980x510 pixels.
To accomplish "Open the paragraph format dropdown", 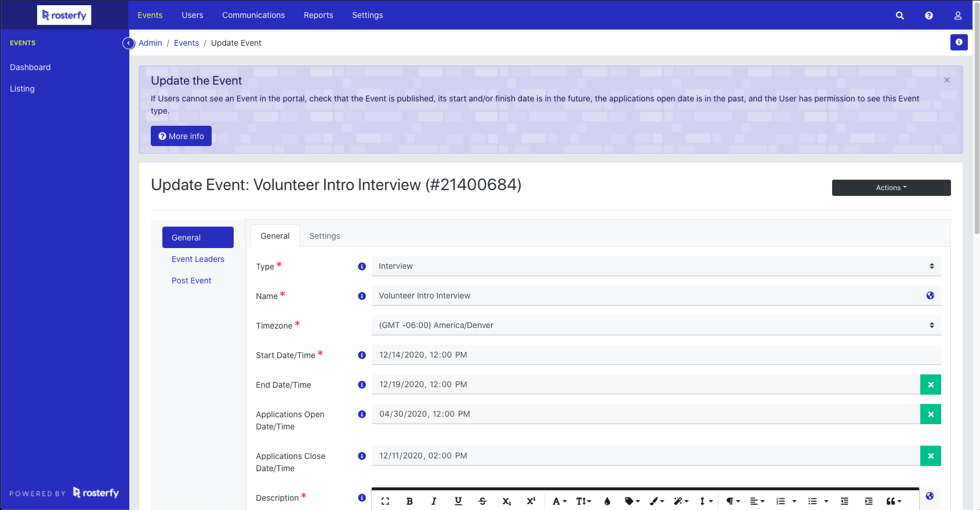I will click(x=733, y=501).
